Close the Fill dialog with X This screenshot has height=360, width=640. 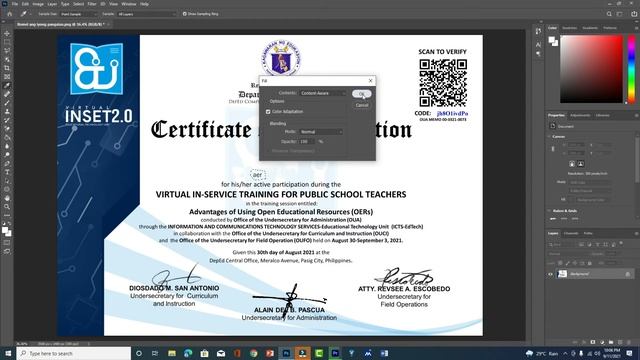[371, 81]
